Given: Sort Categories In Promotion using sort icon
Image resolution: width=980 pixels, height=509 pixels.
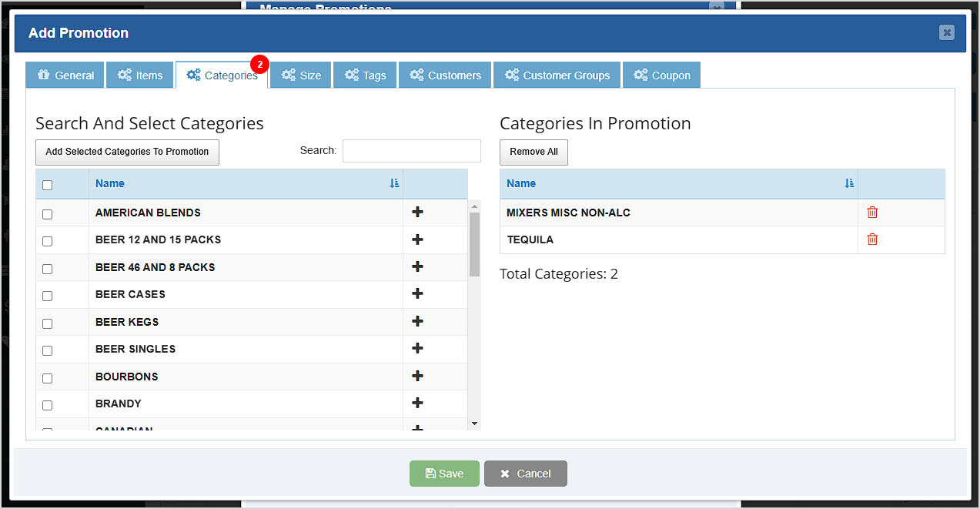Looking at the screenshot, I should click(x=849, y=183).
